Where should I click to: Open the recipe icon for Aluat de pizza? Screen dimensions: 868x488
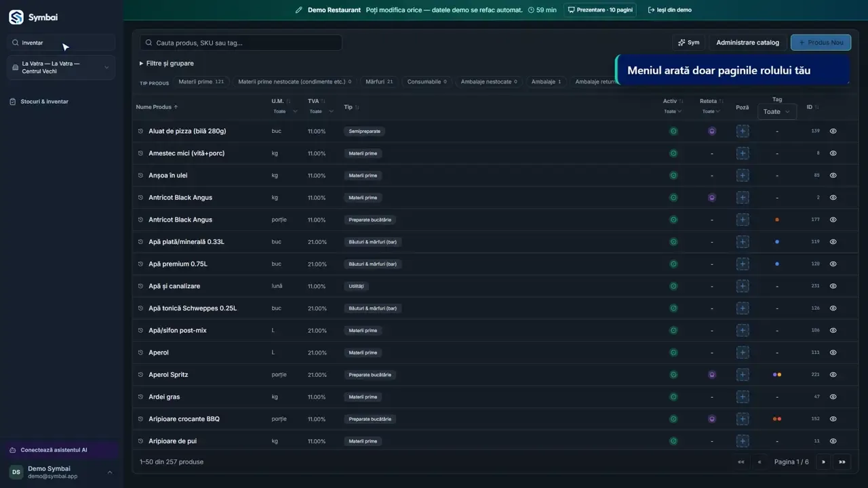[711, 131]
